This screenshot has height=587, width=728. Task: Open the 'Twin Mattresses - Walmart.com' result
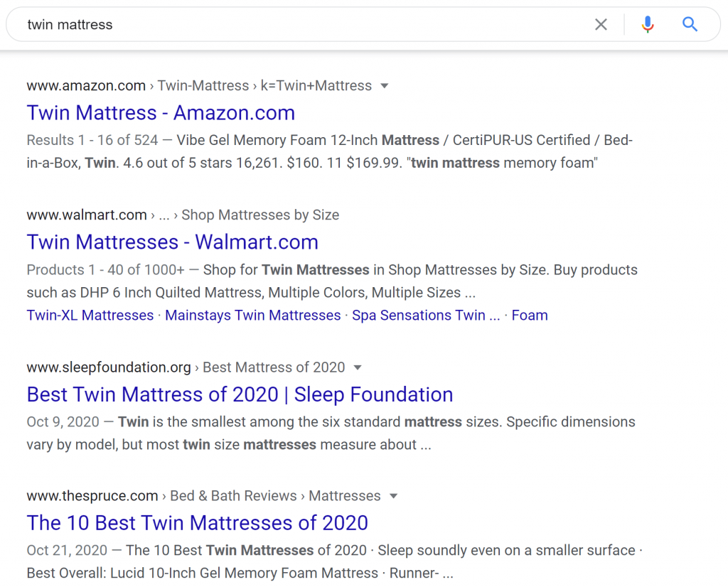point(172,242)
